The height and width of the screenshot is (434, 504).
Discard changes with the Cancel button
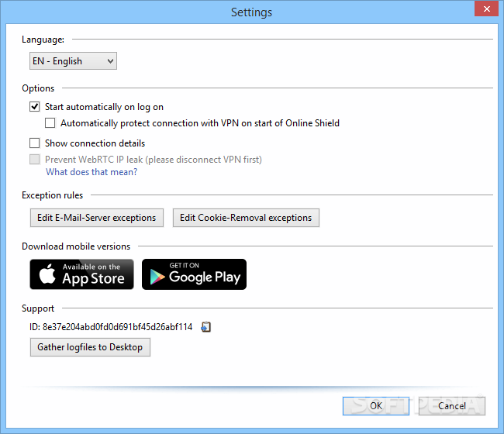[451, 406]
